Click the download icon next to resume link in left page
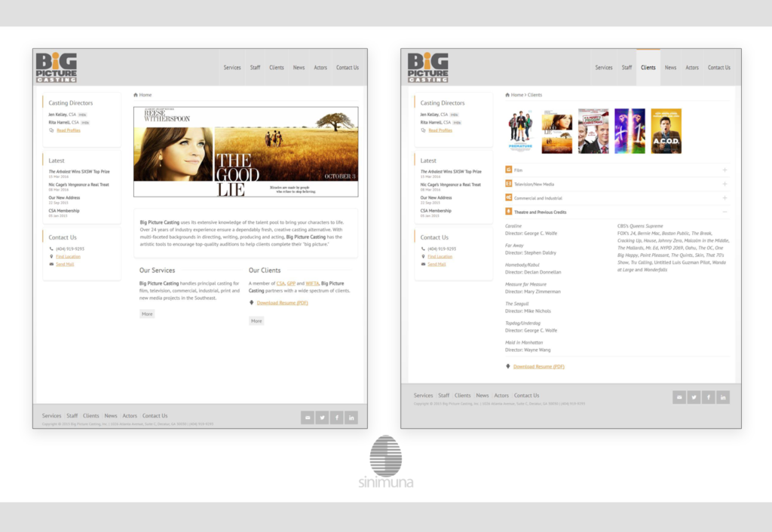The image size is (772, 532). click(x=252, y=303)
